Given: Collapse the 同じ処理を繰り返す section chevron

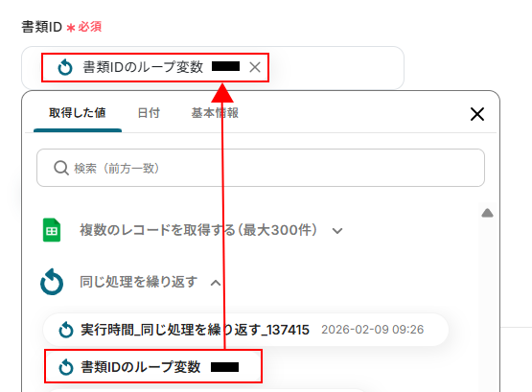Looking at the screenshot, I should (216, 283).
